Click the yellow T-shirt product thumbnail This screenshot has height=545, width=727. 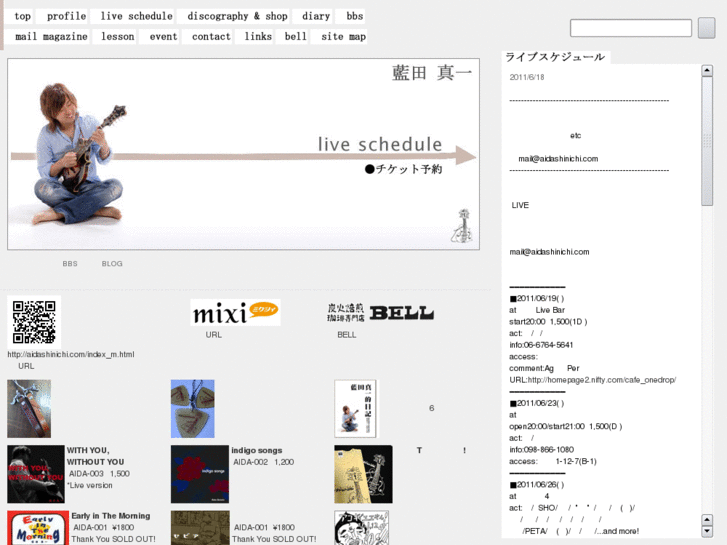pyautogui.click(x=364, y=474)
